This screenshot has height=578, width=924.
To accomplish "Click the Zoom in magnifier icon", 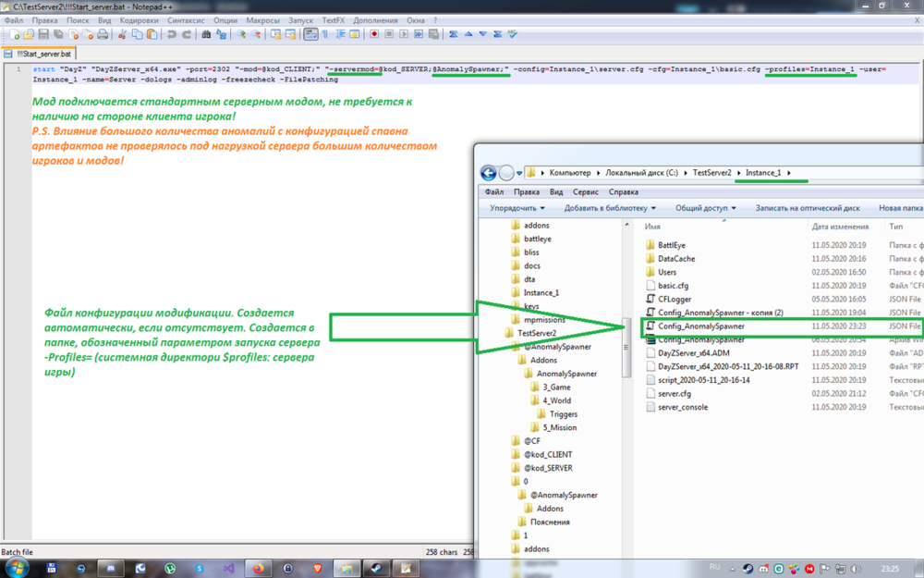I will 241,35.
